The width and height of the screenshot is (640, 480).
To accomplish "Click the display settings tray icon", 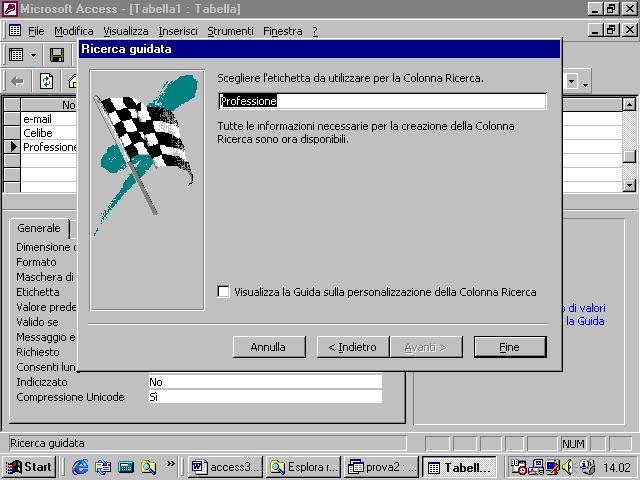I will click(x=553, y=467).
